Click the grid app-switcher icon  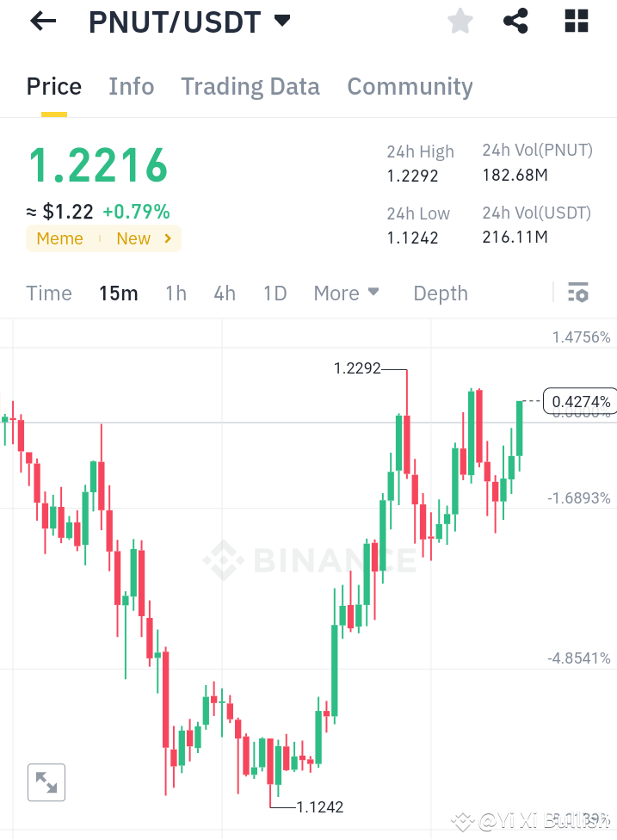click(x=575, y=21)
